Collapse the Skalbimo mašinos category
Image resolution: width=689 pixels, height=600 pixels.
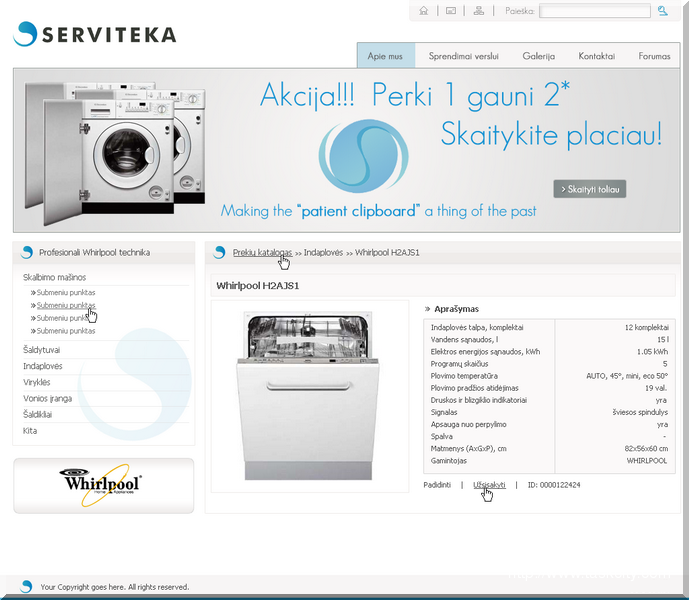(54, 277)
